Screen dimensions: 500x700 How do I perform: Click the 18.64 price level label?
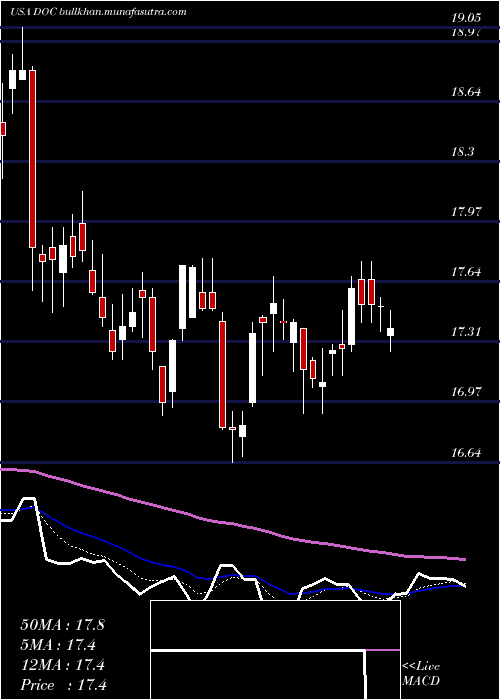click(466, 92)
